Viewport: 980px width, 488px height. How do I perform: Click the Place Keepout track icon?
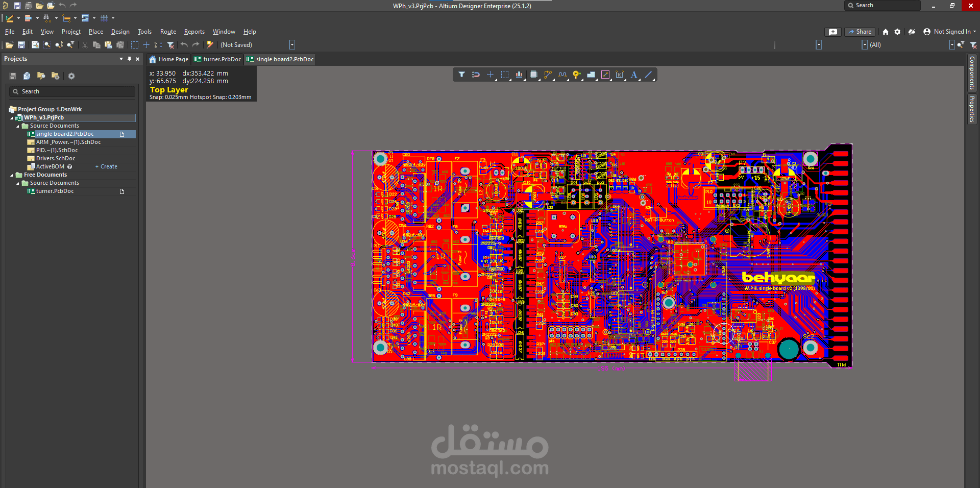click(605, 75)
